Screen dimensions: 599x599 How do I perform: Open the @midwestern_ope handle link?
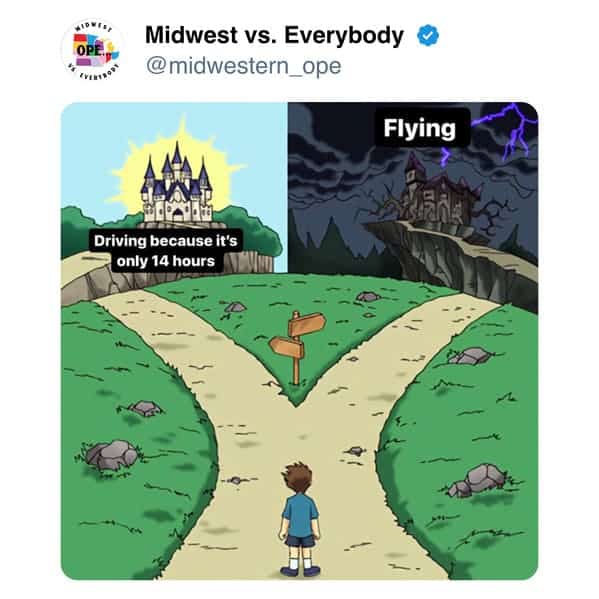coord(243,66)
